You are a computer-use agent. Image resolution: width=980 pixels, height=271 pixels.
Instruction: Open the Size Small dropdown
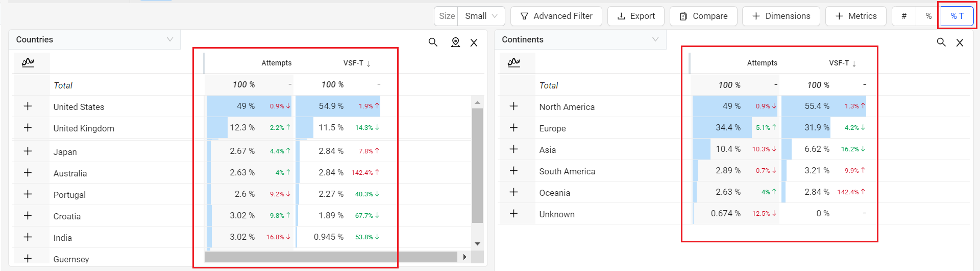(481, 16)
